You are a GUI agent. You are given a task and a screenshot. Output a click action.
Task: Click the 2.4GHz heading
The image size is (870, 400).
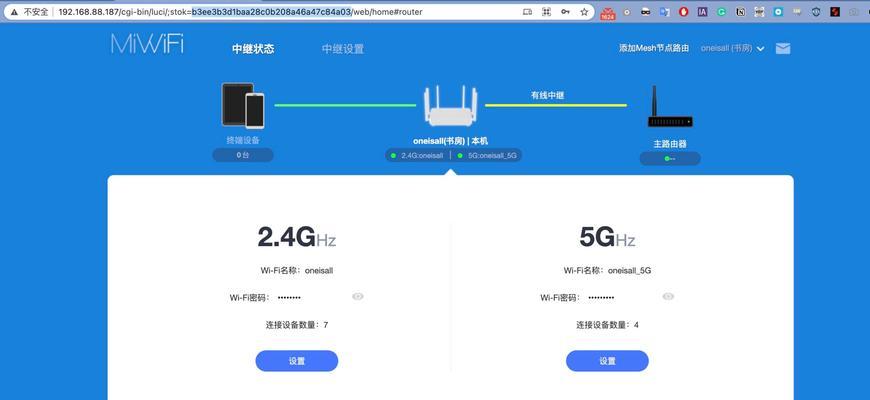click(296, 237)
